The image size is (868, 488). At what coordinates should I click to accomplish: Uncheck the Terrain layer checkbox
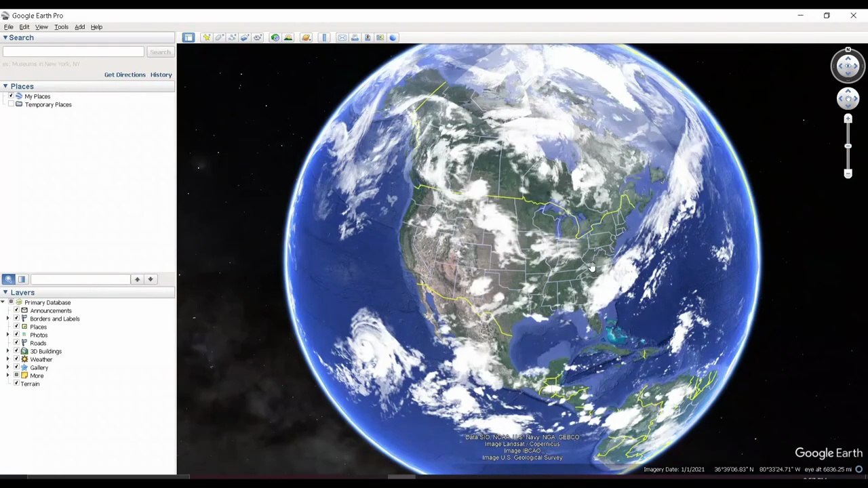[16, 384]
